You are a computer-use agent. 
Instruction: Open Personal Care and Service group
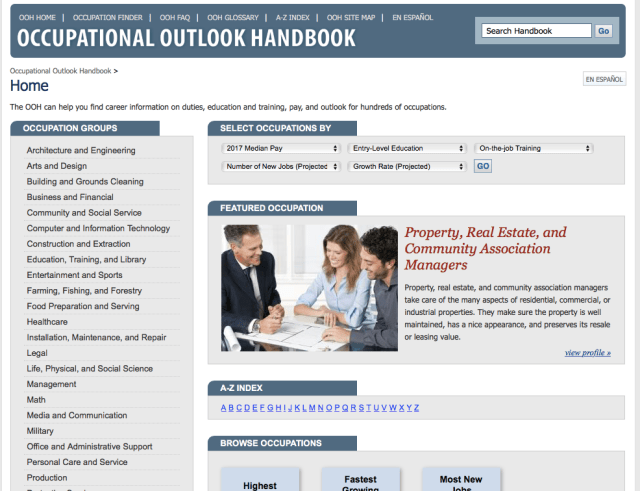point(77,462)
